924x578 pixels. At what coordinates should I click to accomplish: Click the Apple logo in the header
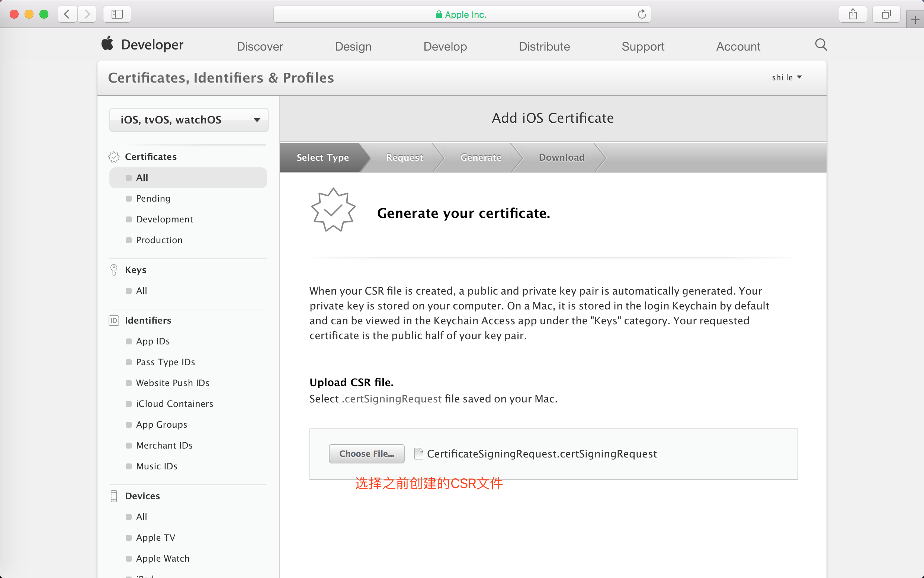(108, 44)
